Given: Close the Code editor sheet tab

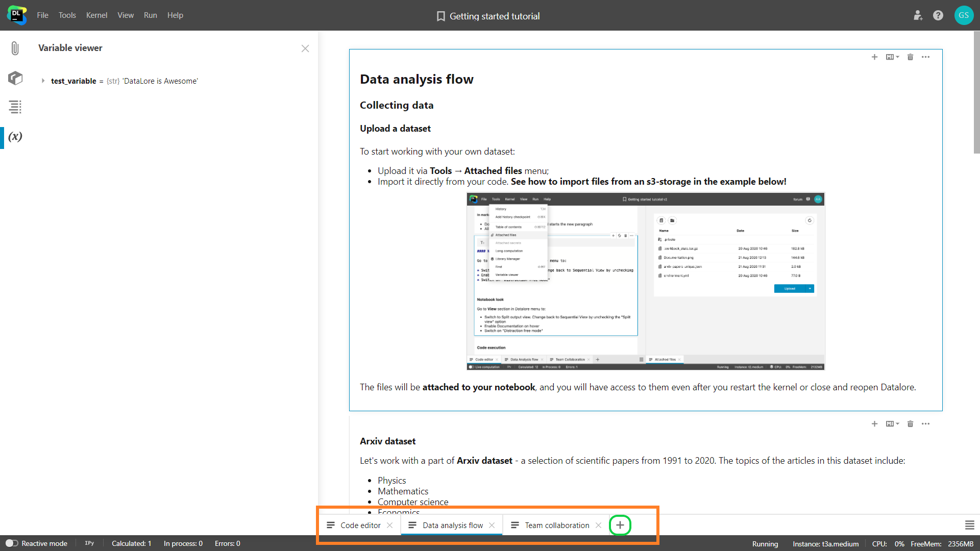Looking at the screenshot, I should click(390, 525).
